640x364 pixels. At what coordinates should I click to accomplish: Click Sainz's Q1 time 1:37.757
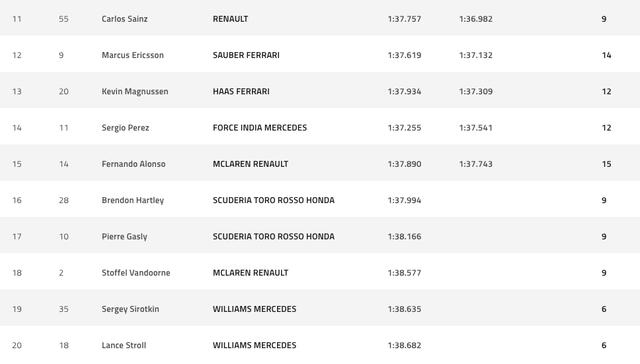point(404,19)
